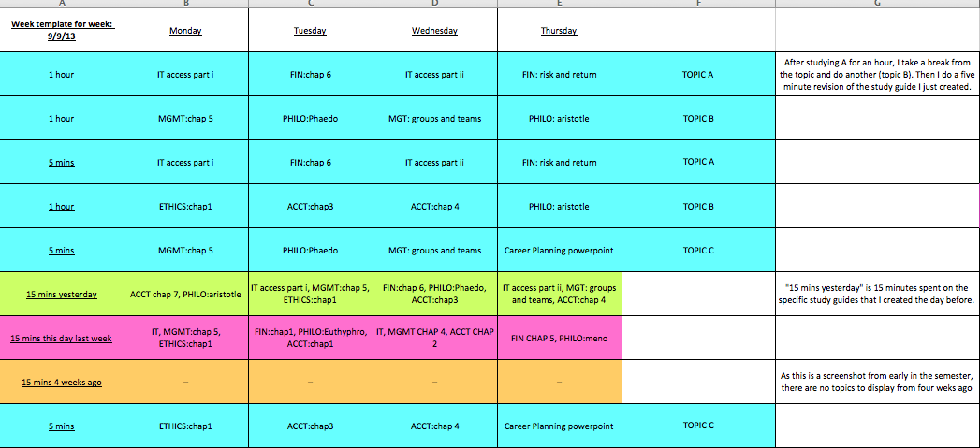980x448 pixels.
Task: Click 'TOPIC C' in the 'ETHICS:chap1' row
Action: click(x=699, y=426)
